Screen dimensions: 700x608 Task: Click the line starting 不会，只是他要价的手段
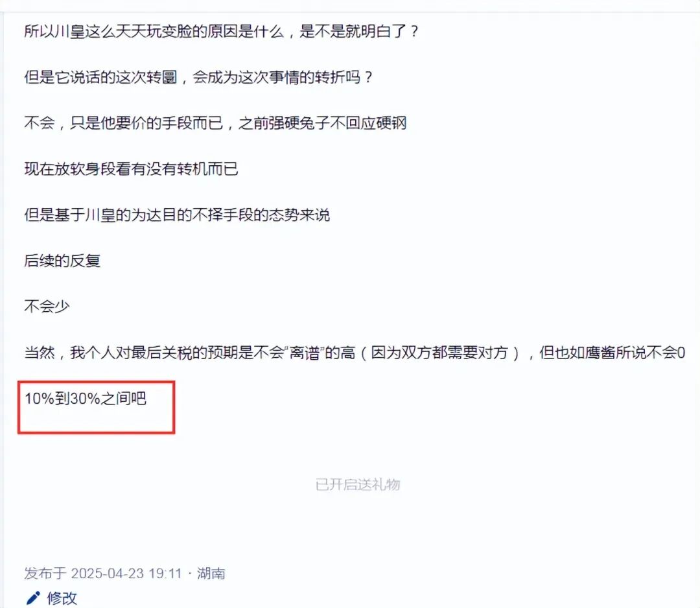pos(215,123)
